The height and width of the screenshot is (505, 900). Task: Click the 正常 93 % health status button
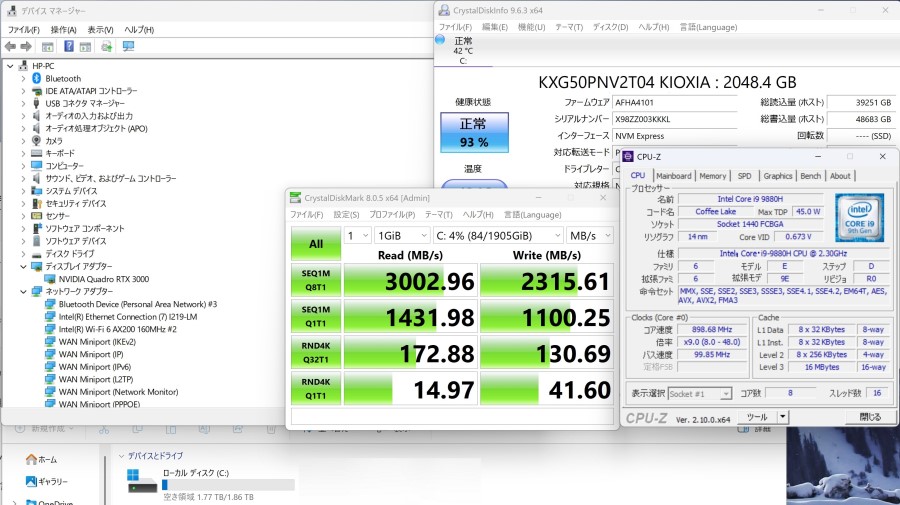[x=474, y=133]
